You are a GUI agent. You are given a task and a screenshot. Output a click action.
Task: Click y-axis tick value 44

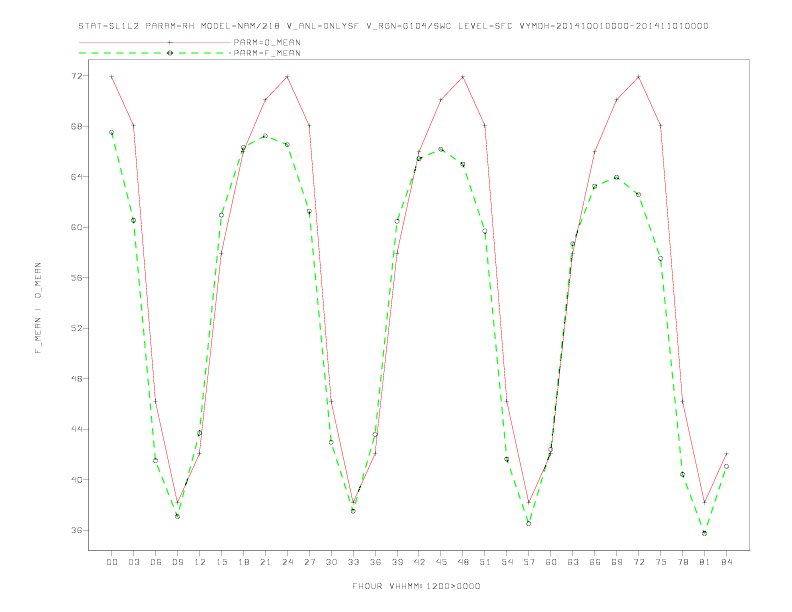point(77,429)
